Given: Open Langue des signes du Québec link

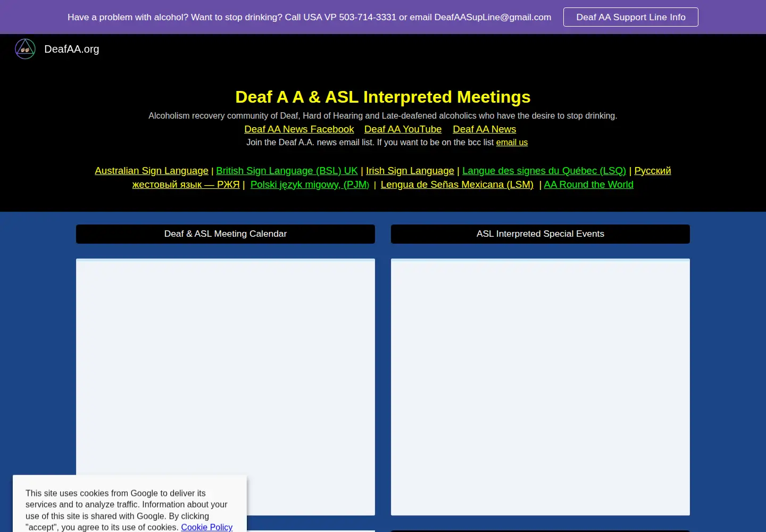Looking at the screenshot, I should coord(544,171).
